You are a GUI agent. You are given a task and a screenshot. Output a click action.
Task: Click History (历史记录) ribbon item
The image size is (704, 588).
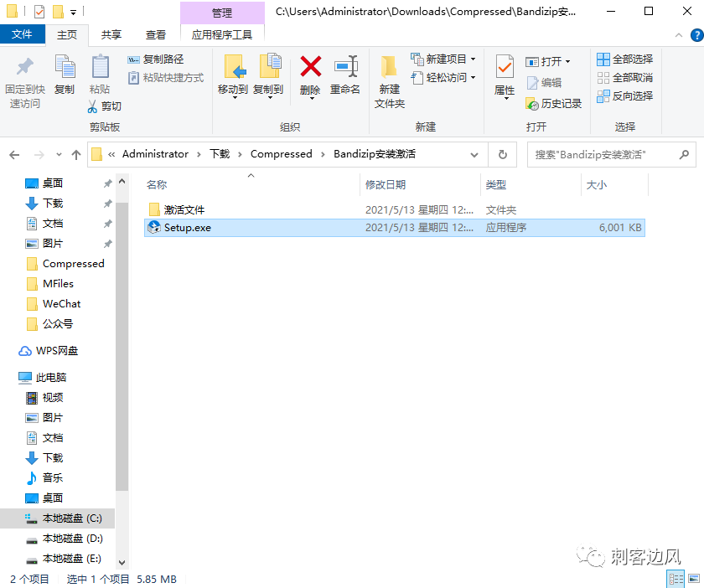pos(554,104)
